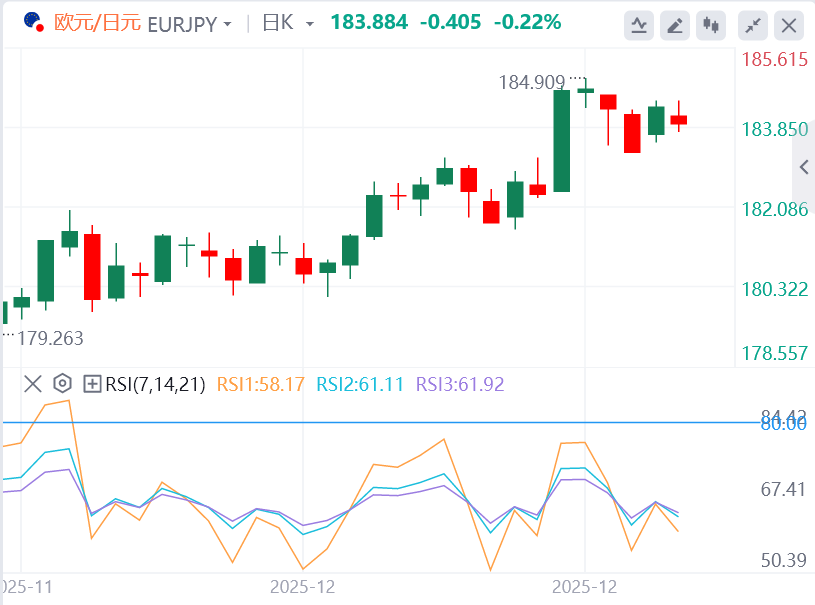Click the EUR/JPY currency flag icon
815x605 pixels.
pos(33,22)
